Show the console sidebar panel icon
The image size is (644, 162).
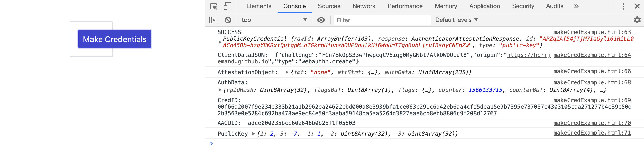(213, 20)
